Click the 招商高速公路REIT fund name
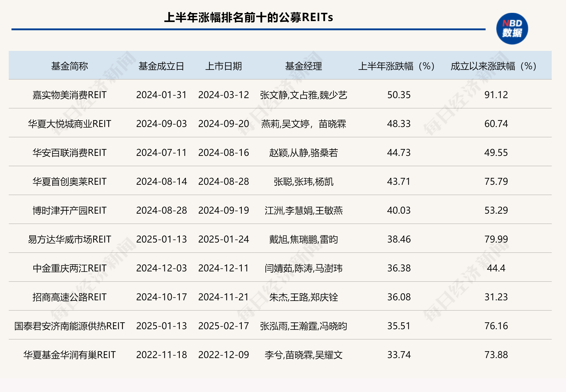Image resolution: width=566 pixels, height=392 pixels. 70,297
